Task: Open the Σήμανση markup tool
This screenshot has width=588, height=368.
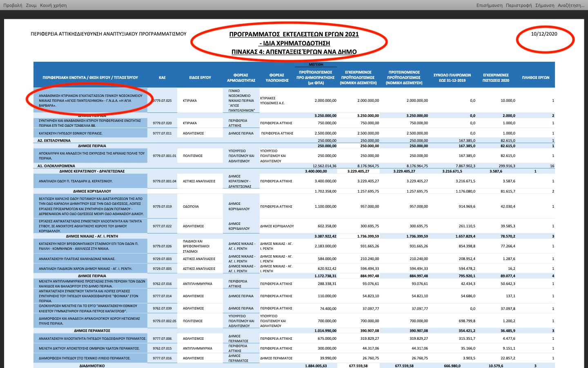Action: tap(545, 5)
